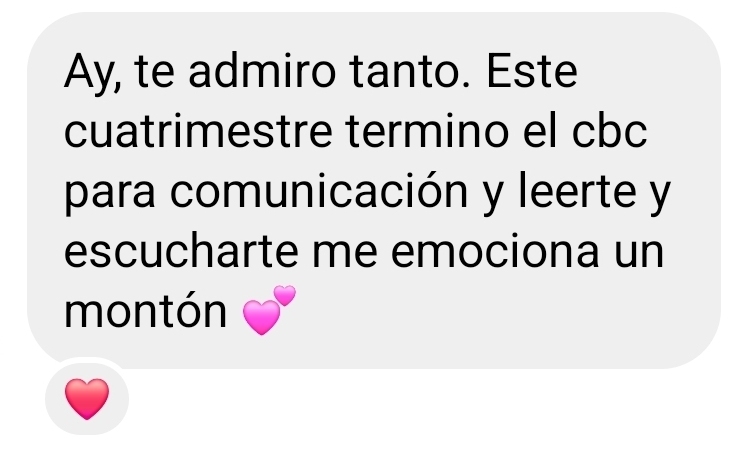751x462 pixels.
Task: Tap the opening word "Ay,"
Action: click(x=93, y=74)
